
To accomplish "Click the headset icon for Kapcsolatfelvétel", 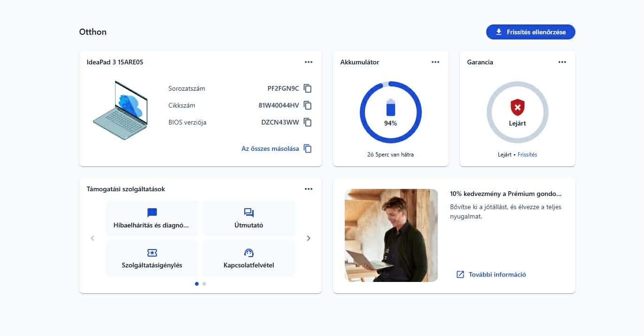I will point(248,253).
